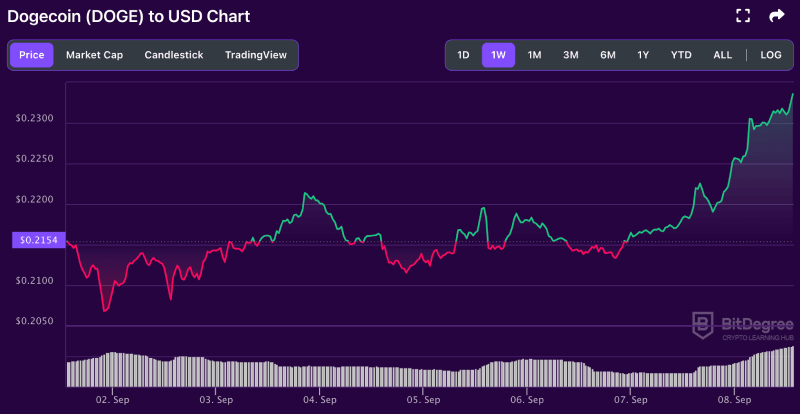Viewport: 800px width, 414px height.
Task: Show the 3M time range
Action: coord(570,55)
